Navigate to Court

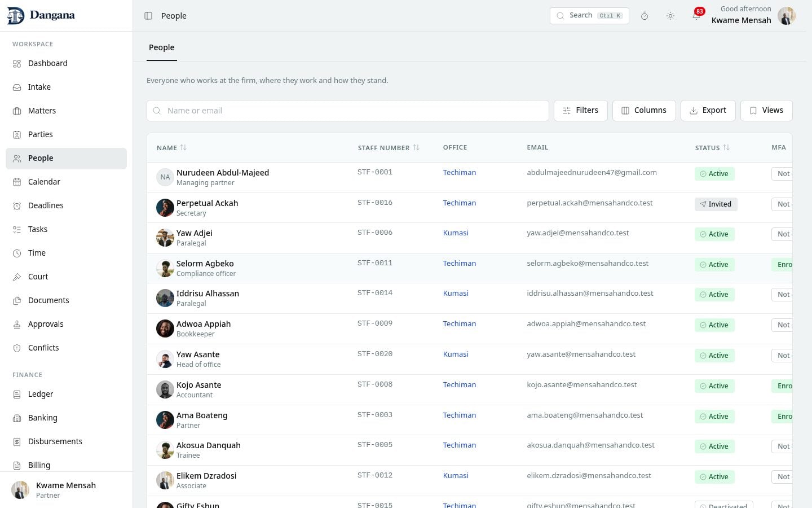coord(66,277)
